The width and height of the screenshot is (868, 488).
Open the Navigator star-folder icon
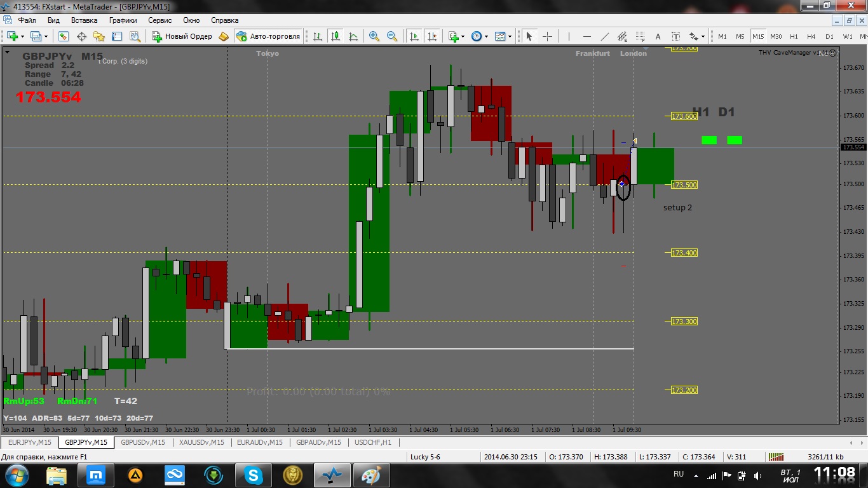pos(99,36)
